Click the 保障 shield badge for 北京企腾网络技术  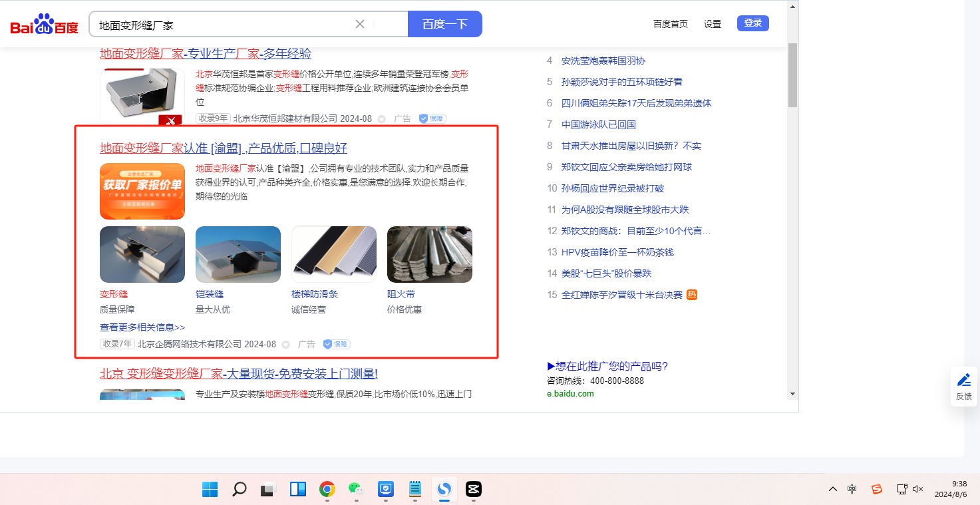coord(337,344)
